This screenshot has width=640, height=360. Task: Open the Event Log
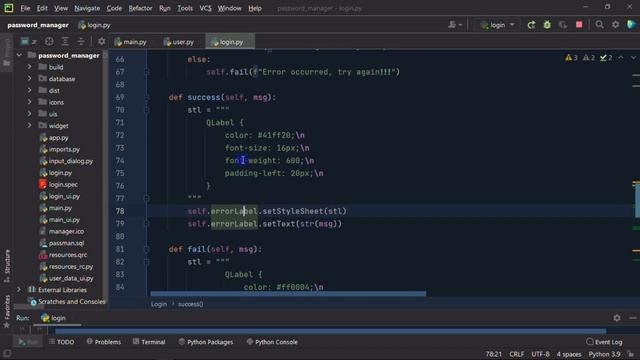pos(604,342)
